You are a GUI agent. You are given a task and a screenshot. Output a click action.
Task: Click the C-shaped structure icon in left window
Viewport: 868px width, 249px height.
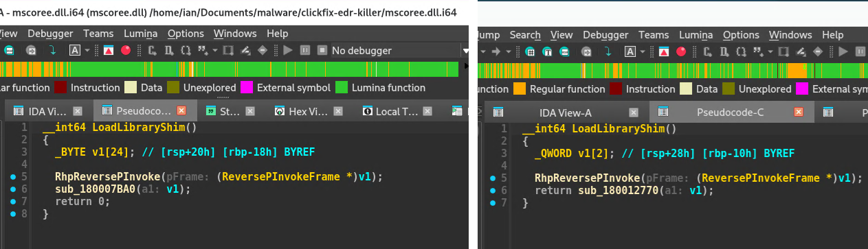coord(153,50)
